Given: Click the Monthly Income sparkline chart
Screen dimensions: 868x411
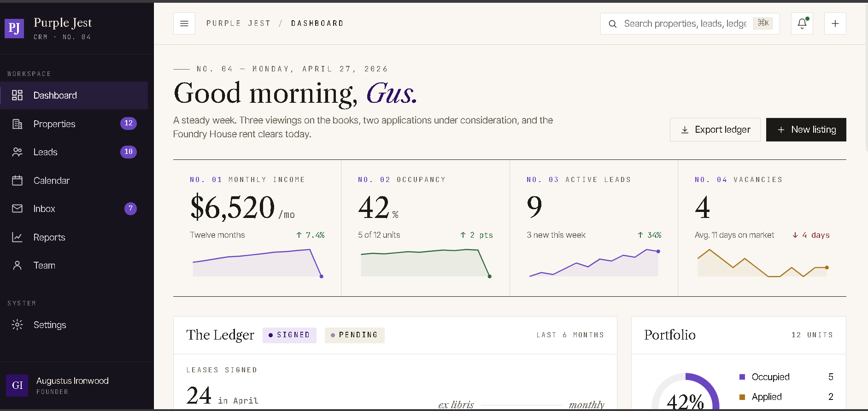Looking at the screenshot, I should click(258, 263).
